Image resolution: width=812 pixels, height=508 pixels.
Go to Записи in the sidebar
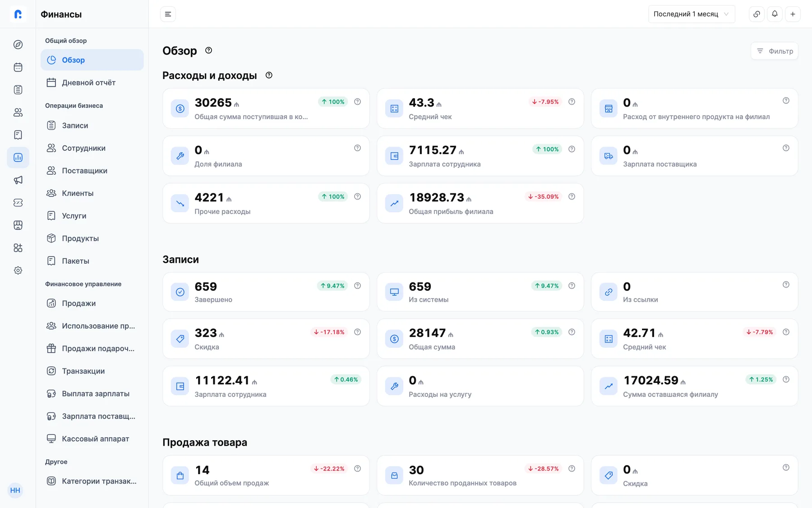[92, 126]
